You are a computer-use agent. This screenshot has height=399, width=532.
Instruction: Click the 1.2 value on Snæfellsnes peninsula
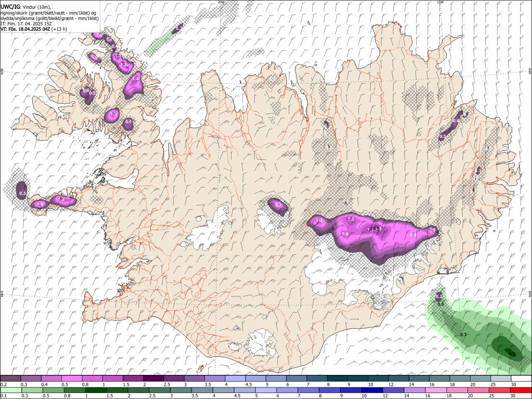click(62, 199)
